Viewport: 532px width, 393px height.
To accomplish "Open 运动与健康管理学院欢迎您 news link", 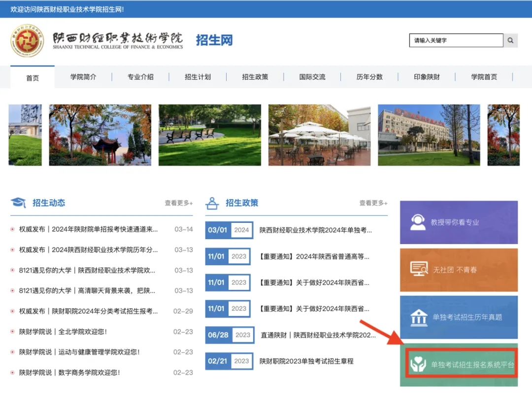I will pos(79,352).
